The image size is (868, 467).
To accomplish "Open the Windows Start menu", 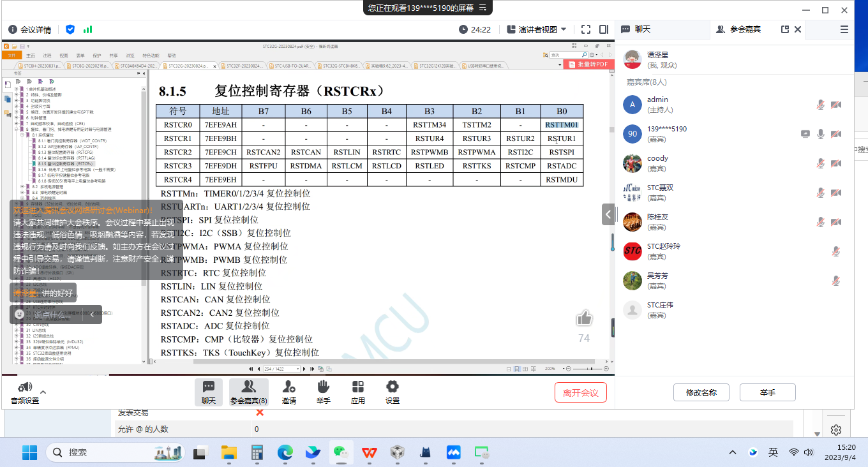I will [x=30, y=452].
